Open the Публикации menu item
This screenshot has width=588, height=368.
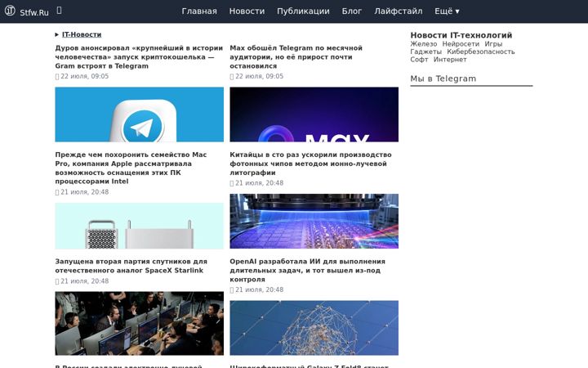point(303,11)
